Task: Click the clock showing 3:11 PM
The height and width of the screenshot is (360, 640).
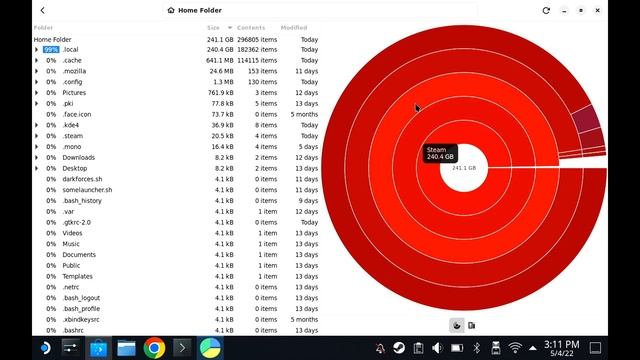Action: [x=562, y=344]
